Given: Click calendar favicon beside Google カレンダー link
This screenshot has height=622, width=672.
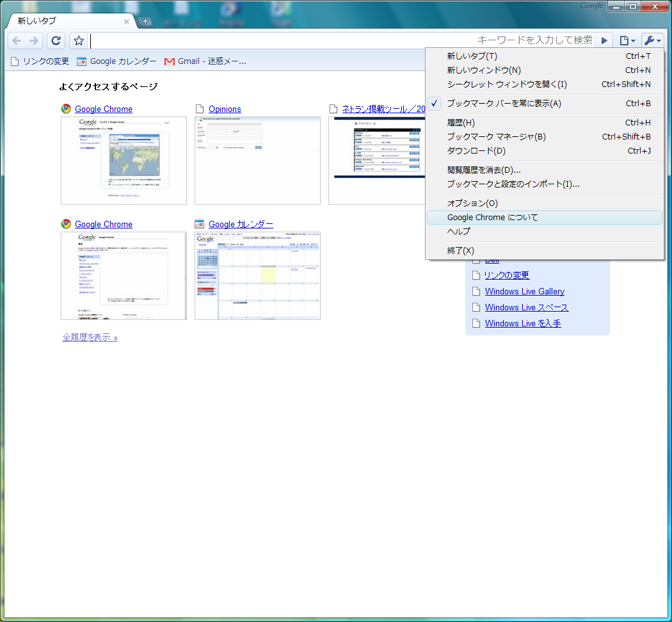Looking at the screenshot, I should [199, 224].
